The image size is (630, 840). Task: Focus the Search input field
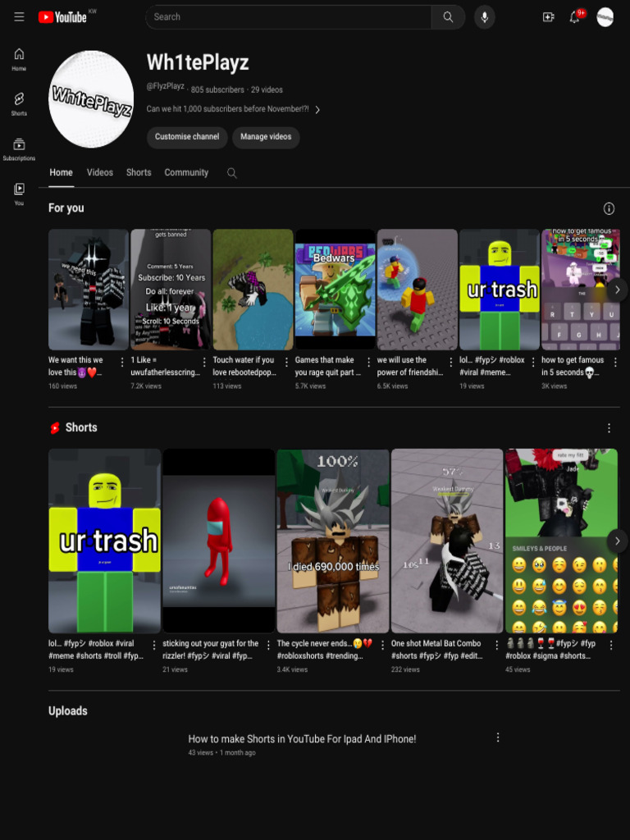pos(288,17)
